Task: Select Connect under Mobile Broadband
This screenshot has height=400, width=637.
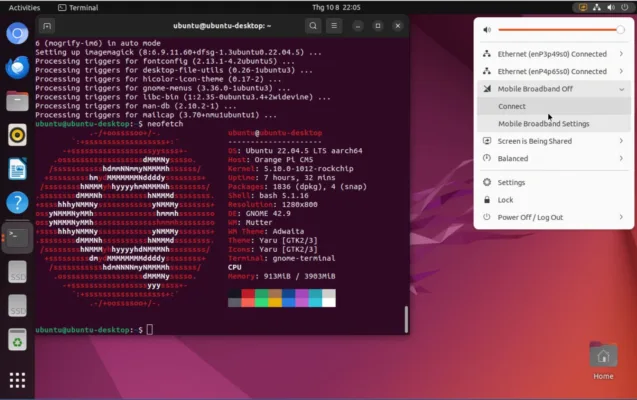Action: (554, 106)
